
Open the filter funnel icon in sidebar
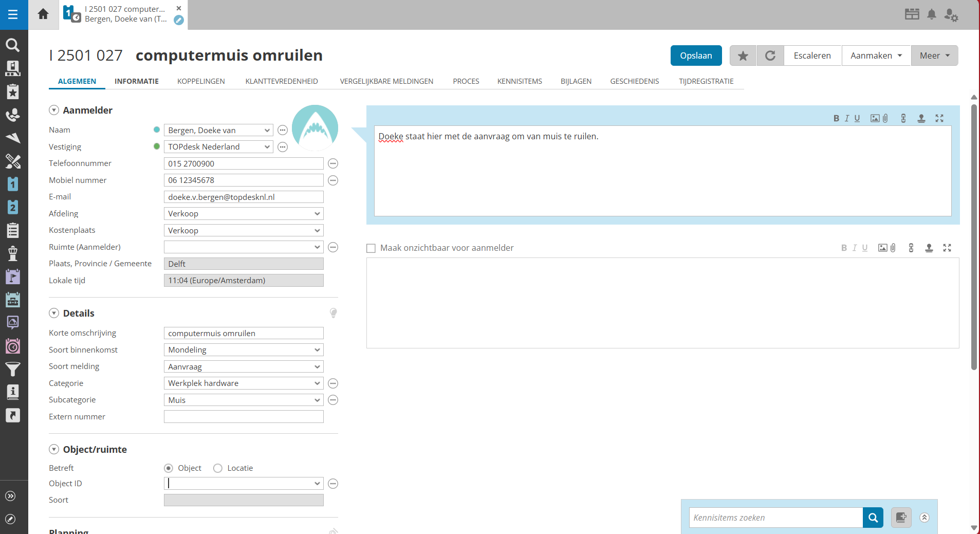click(13, 369)
